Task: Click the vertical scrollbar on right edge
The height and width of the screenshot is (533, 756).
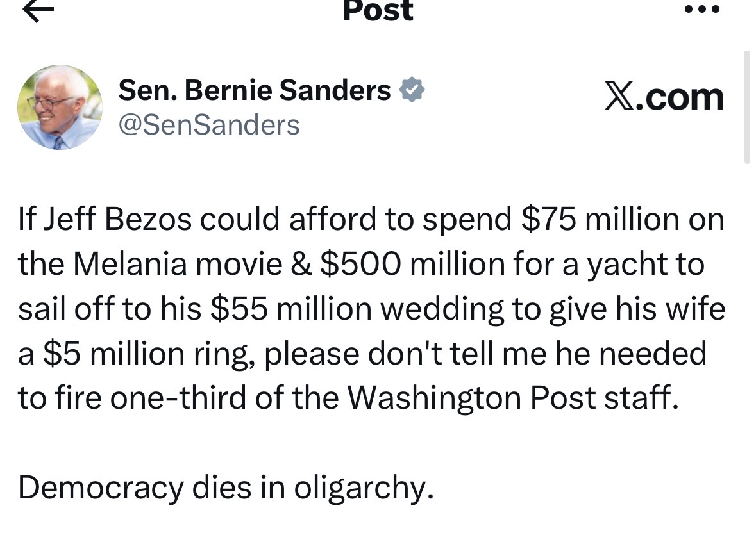Action: tap(747, 108)
